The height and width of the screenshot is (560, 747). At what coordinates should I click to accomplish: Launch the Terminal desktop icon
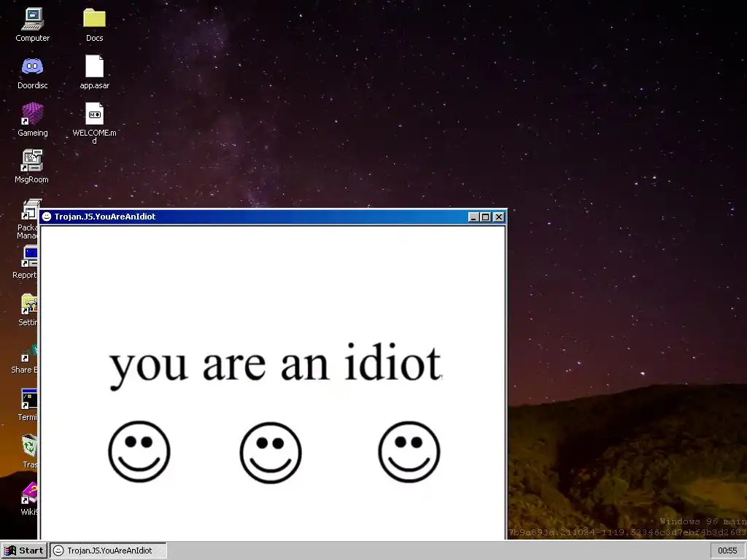coord(29,399)
